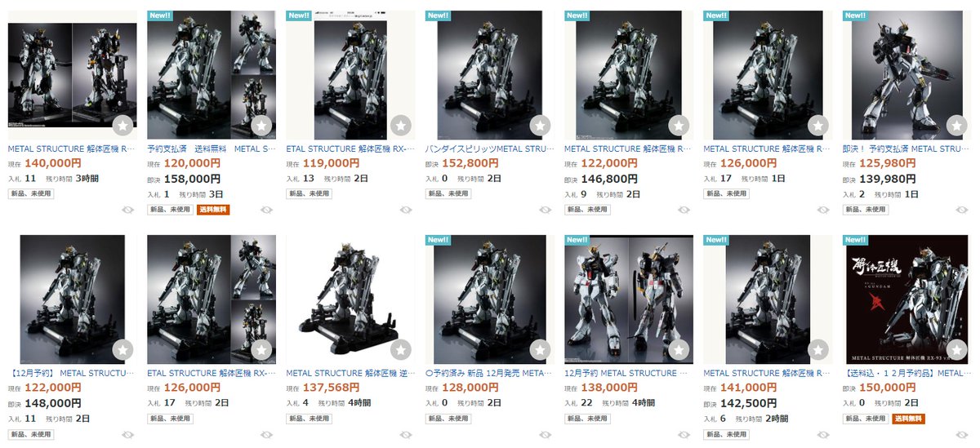Click the star on the 128,000円 item
980x448 pixels.
pos(539,350)
